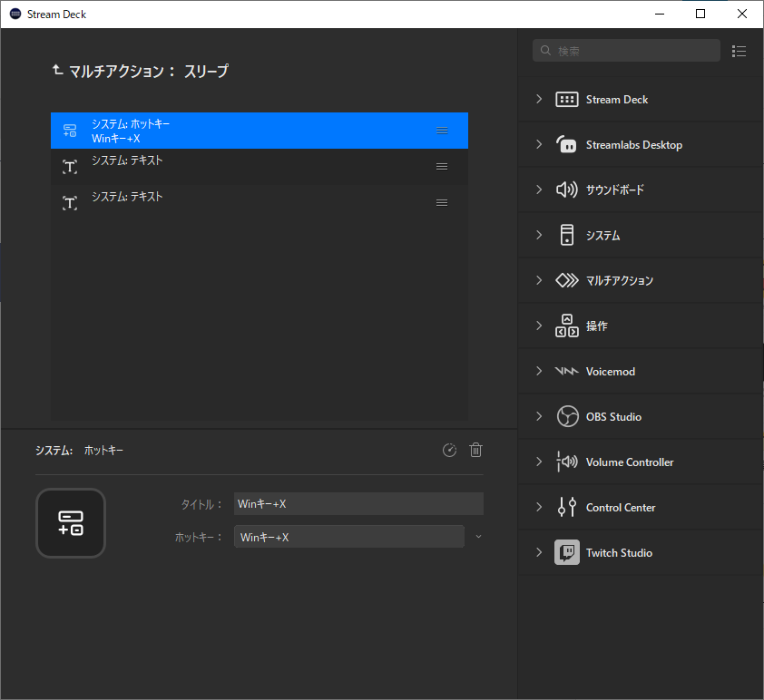Edit the タイトル title field

pos(358,504)
